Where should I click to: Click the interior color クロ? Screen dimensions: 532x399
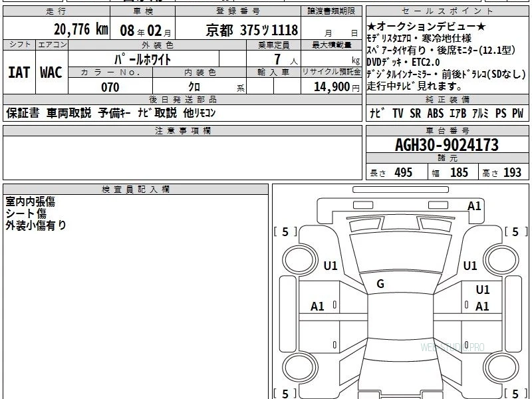(194, 87)
